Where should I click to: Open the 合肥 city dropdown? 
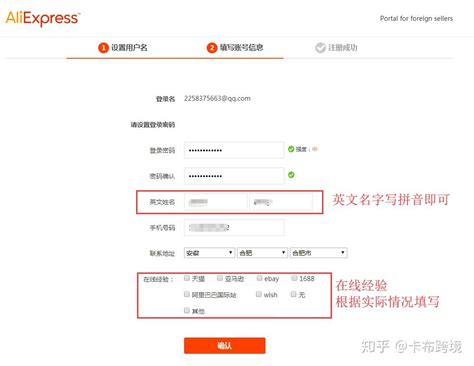coord(262,253)
